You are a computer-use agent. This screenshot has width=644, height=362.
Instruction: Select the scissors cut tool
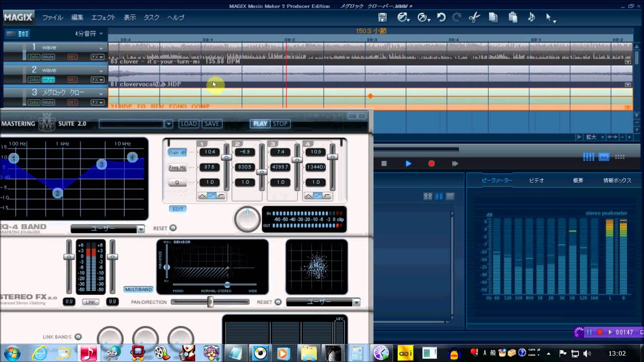[x=474, y=18]
